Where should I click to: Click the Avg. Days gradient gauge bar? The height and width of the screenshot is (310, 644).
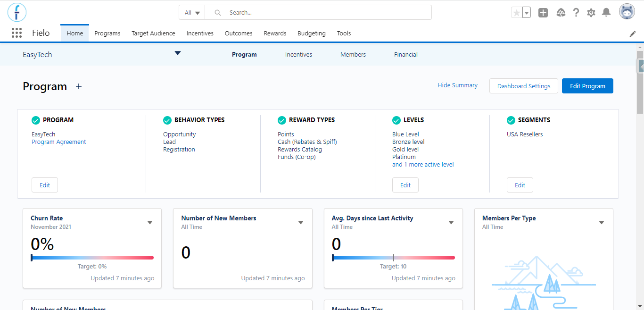(x=394, y=258)
